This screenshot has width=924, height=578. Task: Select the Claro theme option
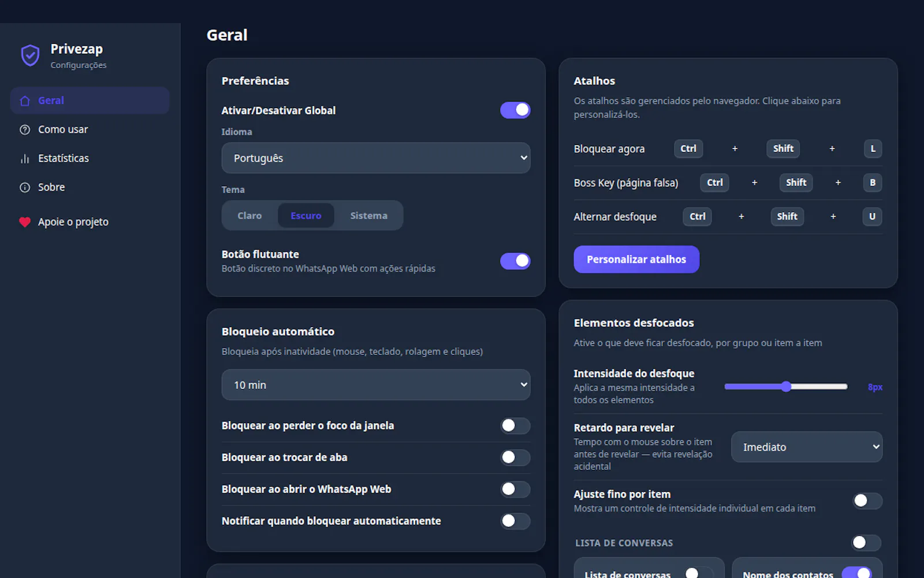(x=249, y=216)
